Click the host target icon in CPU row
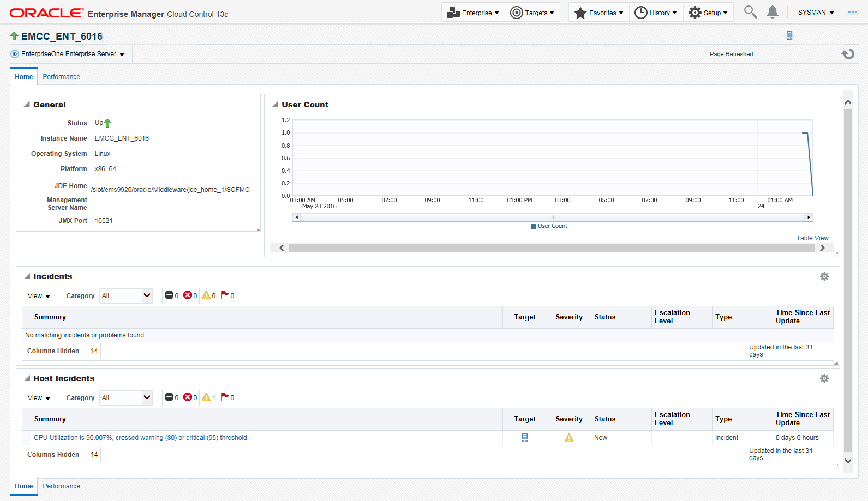This screenshot has height=501, width=868. point(525,438)
